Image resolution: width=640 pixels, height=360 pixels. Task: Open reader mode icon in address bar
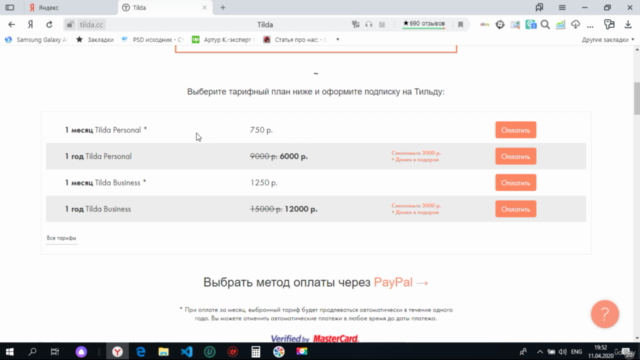(x=382, y=24)
